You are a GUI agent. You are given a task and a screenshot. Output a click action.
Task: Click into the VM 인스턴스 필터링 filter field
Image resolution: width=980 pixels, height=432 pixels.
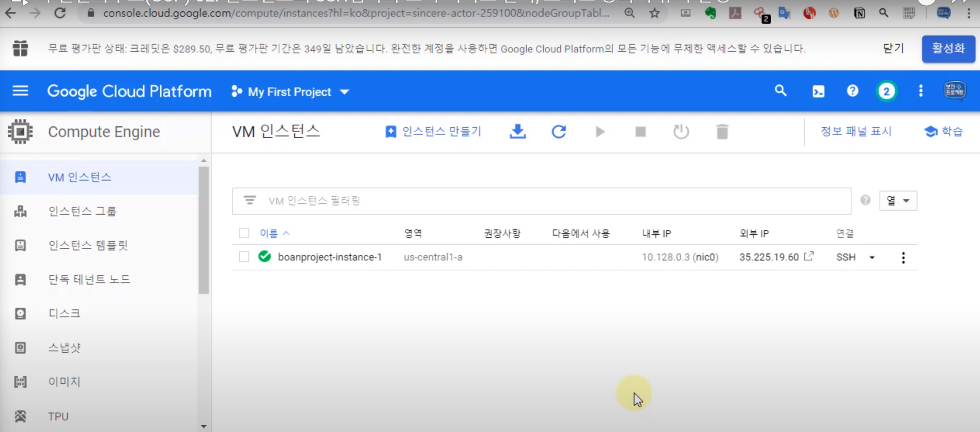(541, 201)
